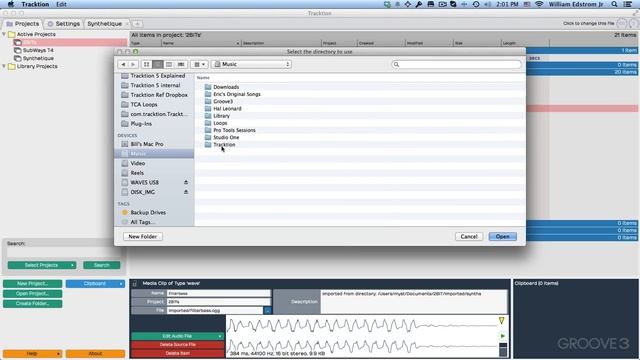This screenshot has width=640, height=360.
Task: Sort the file list by Name column
Action: tap(203, 78)
